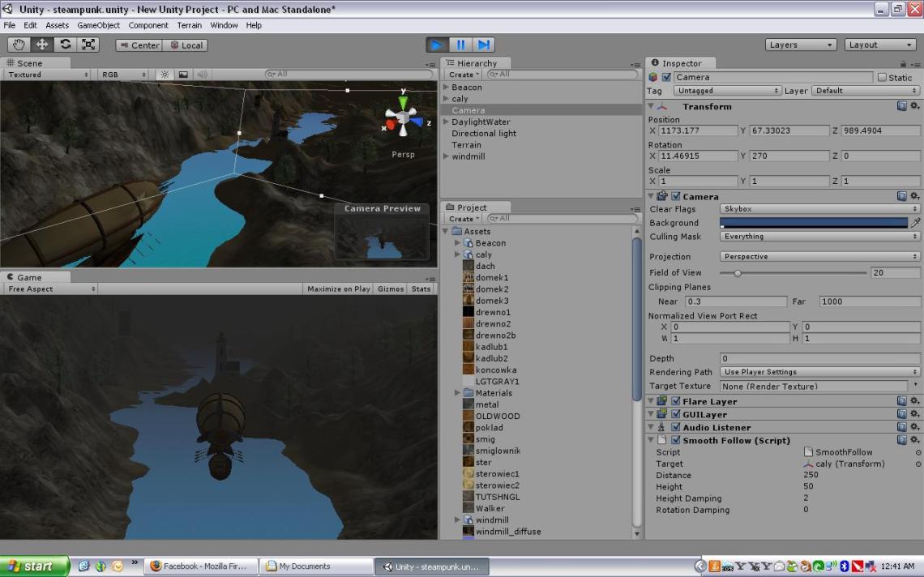Select the Hand tool in toolbar
This screenshot has width=924, height=577.
pyautogui.click(x=19, y=45)
